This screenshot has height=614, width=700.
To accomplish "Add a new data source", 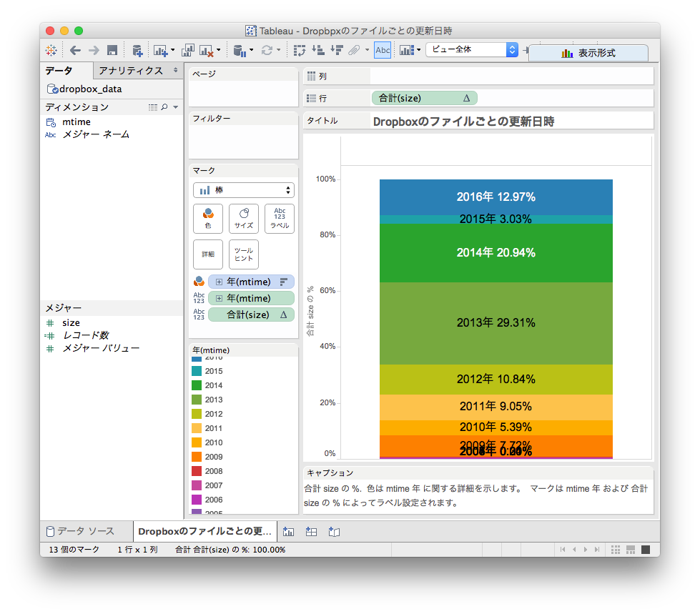I will 137,51.
